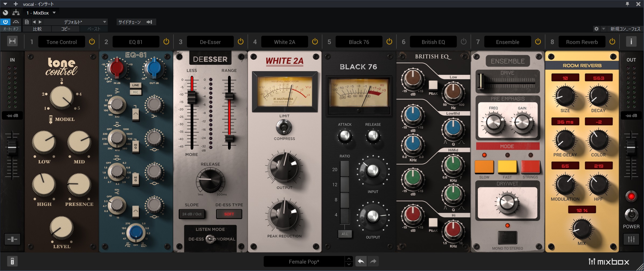Open slot 2 EQ 81 selector
Viewport: 644px width, 271px height.
tap(136, 42)
